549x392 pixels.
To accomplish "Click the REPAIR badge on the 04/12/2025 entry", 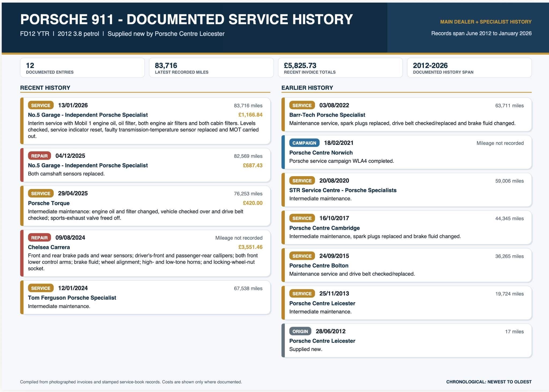I will [x=39, y=156].
